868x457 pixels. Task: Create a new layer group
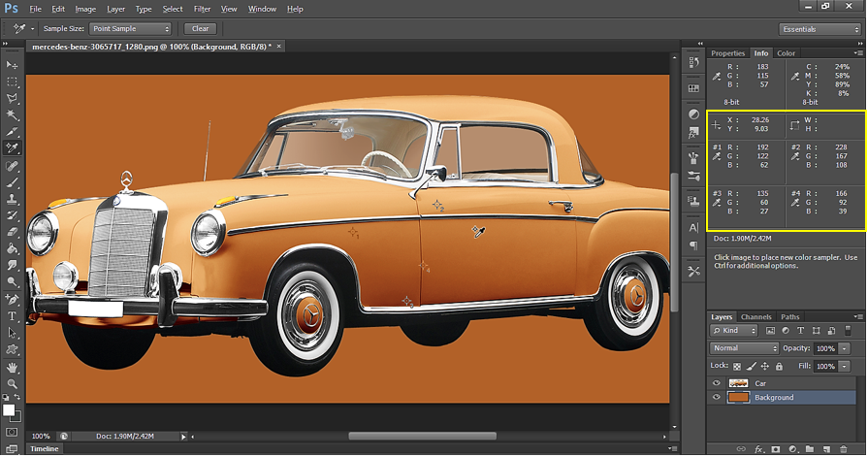click(809, 449)
